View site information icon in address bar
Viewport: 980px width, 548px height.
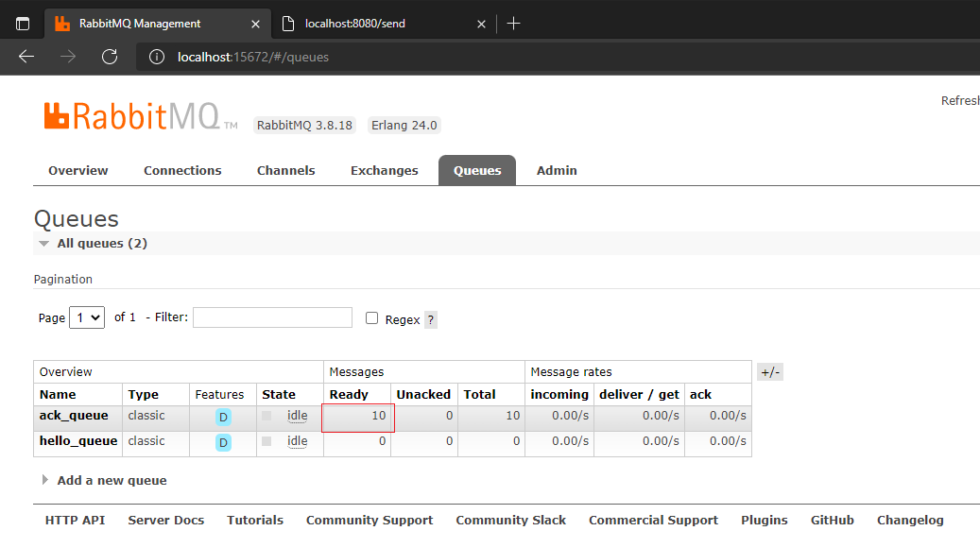pyautogui.click(x=156, y=57)
